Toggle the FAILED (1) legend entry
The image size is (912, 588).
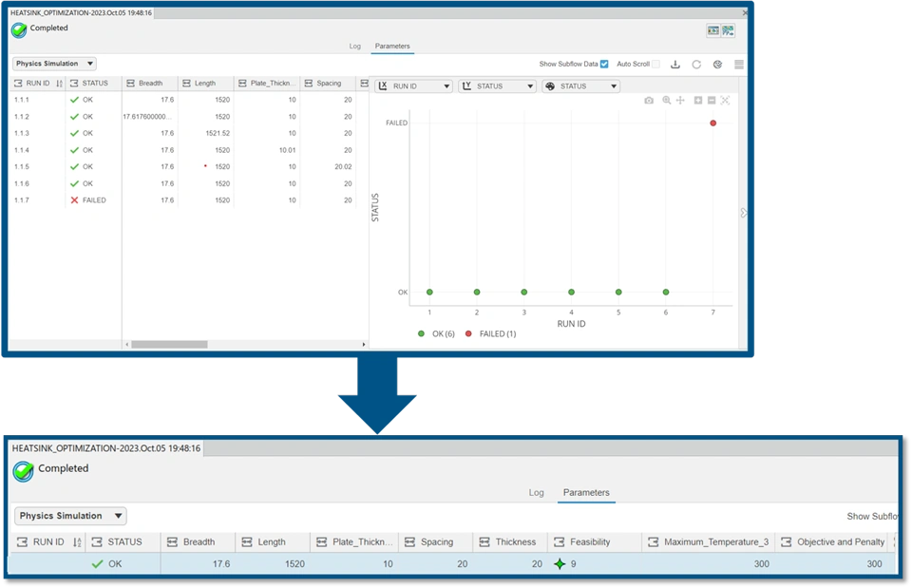(x=490, y=333)
